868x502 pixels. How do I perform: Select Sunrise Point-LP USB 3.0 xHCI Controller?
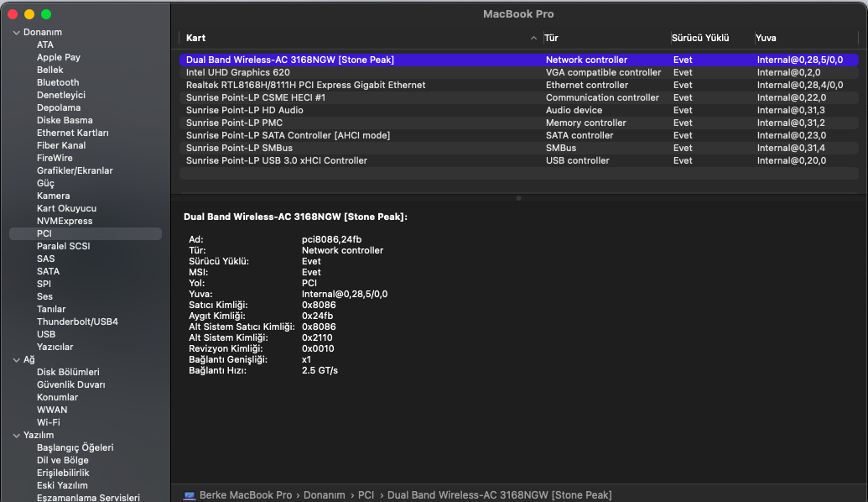pos(277,161)
